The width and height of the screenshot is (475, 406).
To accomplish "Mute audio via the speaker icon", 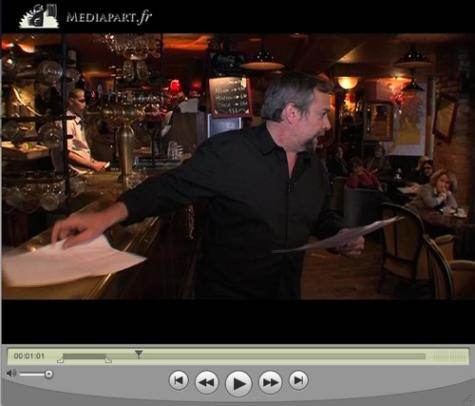I will 11,373.
